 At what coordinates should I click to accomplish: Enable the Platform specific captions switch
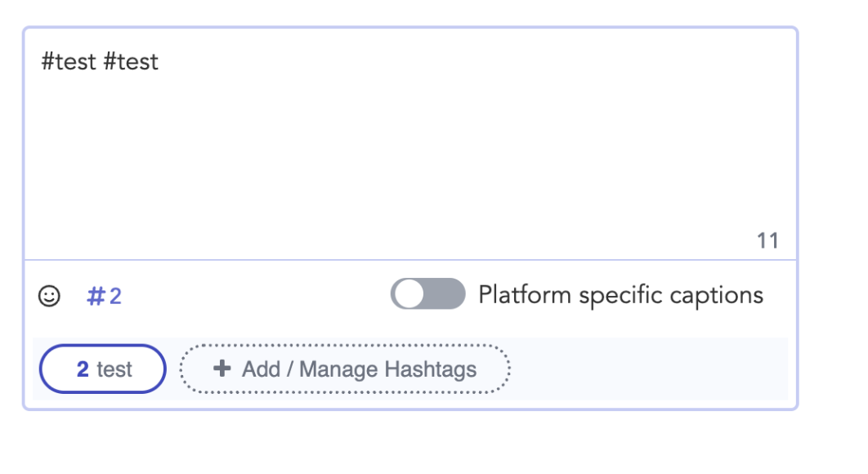[x=428, y=293]
